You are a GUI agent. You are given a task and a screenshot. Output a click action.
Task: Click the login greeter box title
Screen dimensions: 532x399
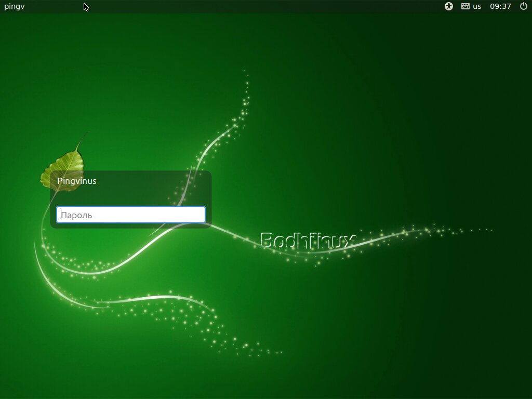(77, 181)
